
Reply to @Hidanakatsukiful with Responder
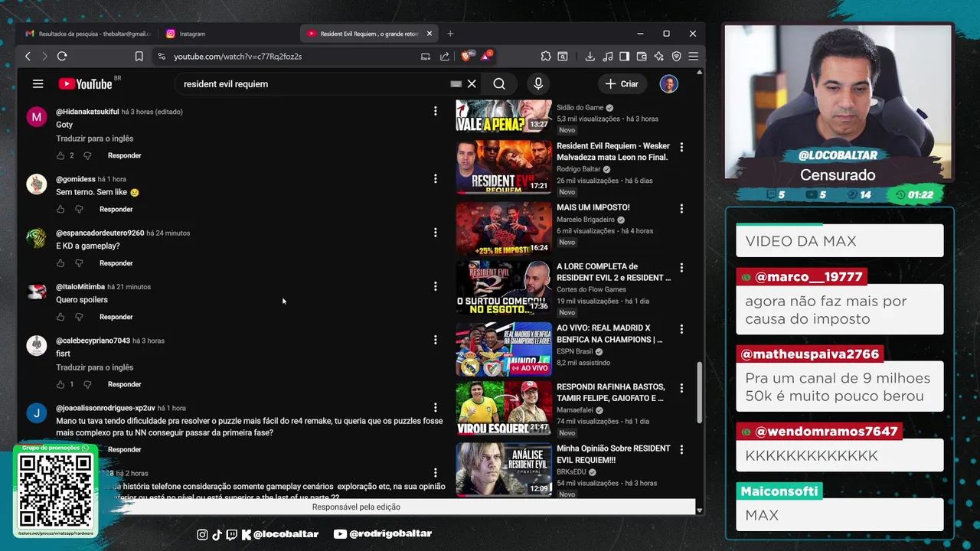(125, 155)
